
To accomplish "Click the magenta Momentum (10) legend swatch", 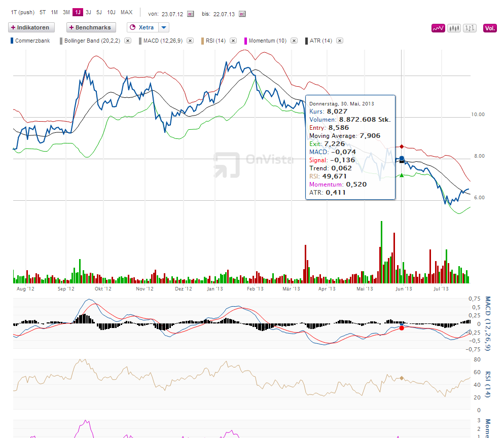I will 245,41.
